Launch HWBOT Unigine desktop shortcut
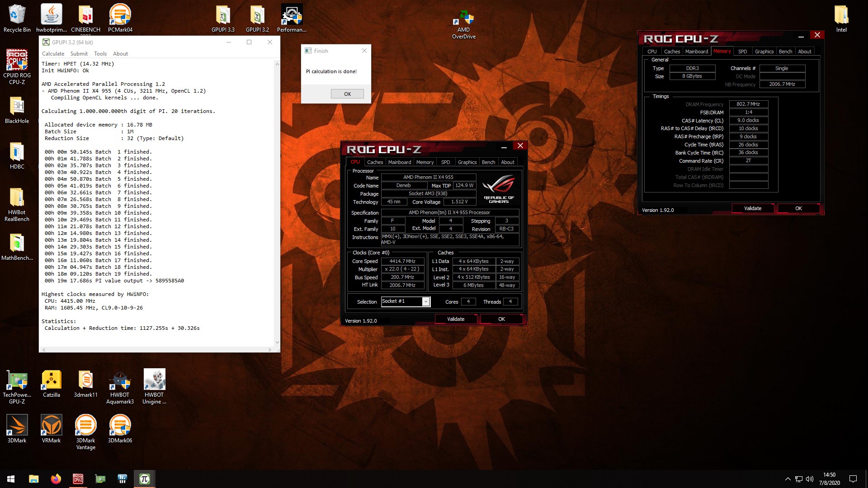This screenshot has width=868, height=488. [154, 386]
